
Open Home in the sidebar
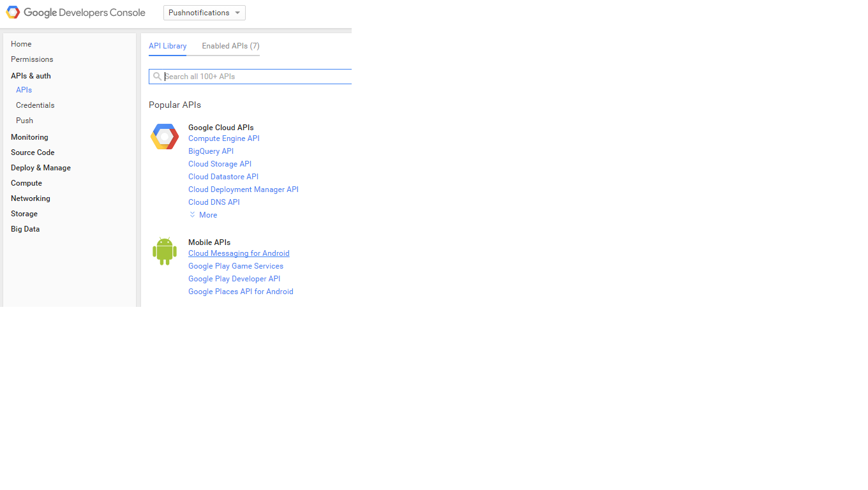point(21,44)
